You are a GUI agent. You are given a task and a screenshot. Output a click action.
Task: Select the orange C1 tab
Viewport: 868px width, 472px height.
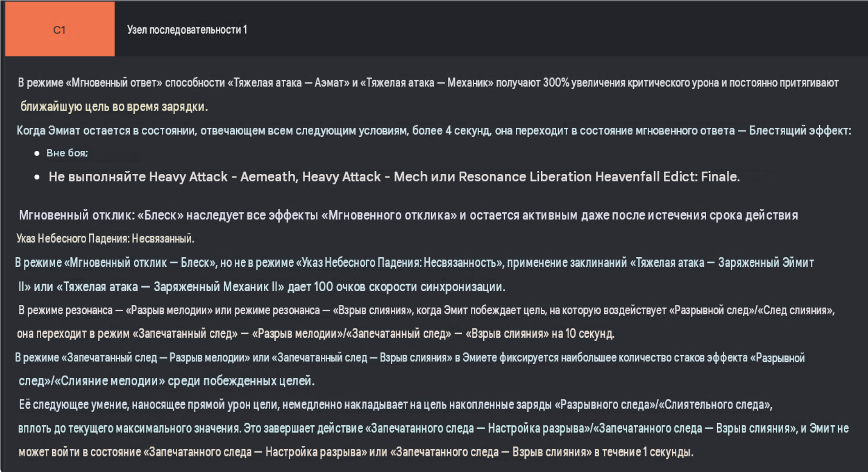[60, 29]
